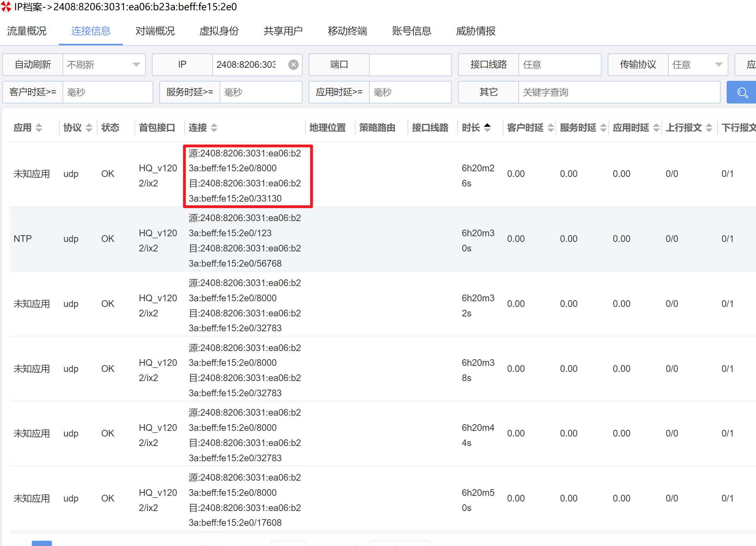Sort by 协议 column arrows
Image resolution: width=756 pixels, height=546 pixels.
[x=89, y=128]
